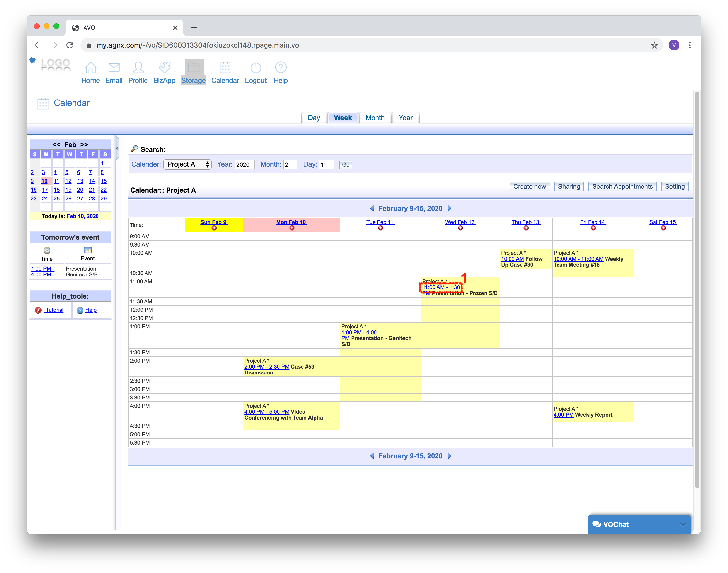The height and width of the screenshot is (573, 728).
Task: Click the Create new button
Action: click(x=529, y=187)
